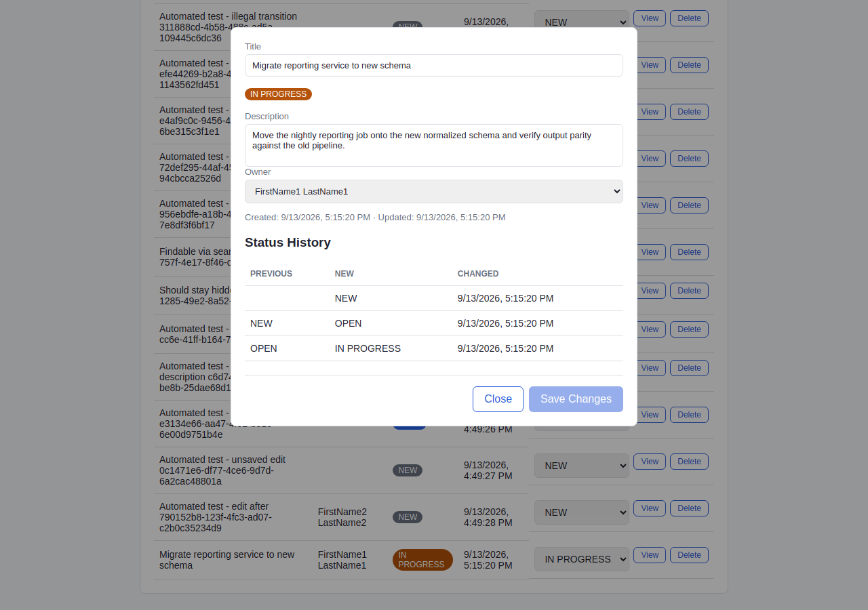The height and width of the screenshot is (610, 868).
Task: Open status dropdown for the edit after row
Action: point(582,512)
